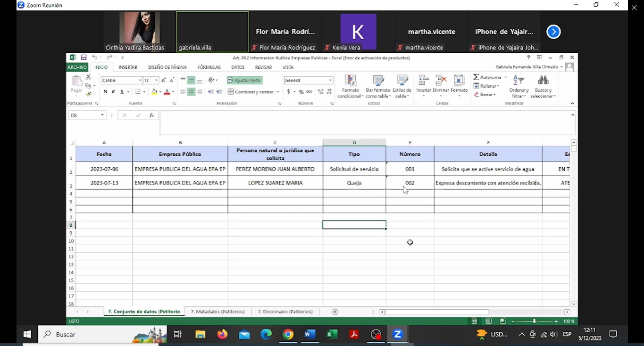Click the zoom slider in status bar

534,321
